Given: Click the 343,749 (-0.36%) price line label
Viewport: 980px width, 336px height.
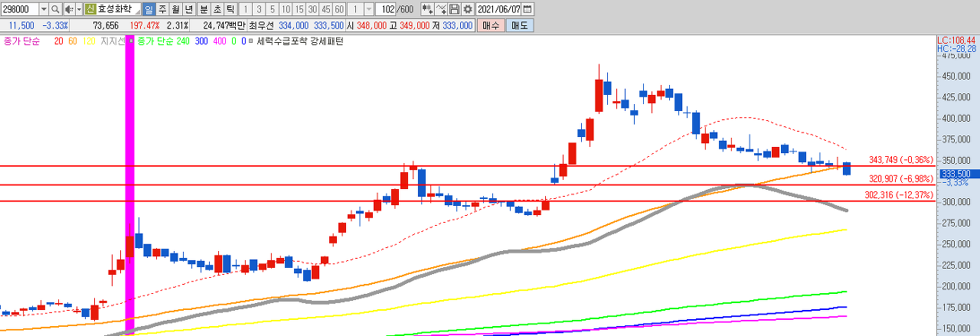Looking at the screenshot, I should (900, 160).
